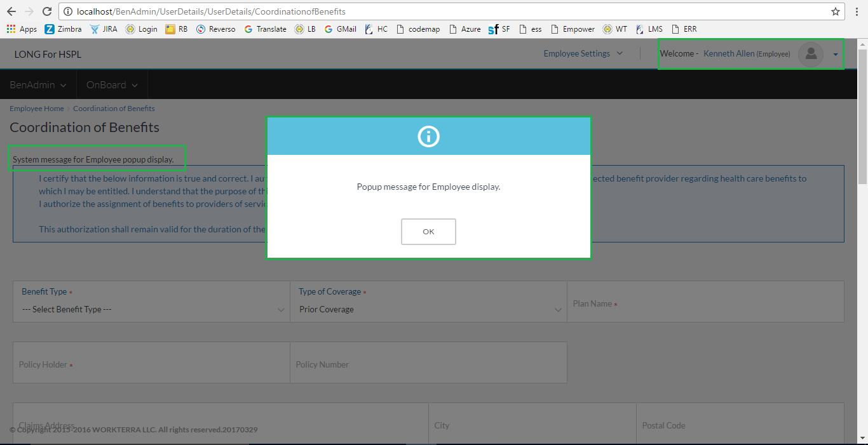Click the Policy Number input field
This screenshot has height=445, width=868.
tap(428, 364)
